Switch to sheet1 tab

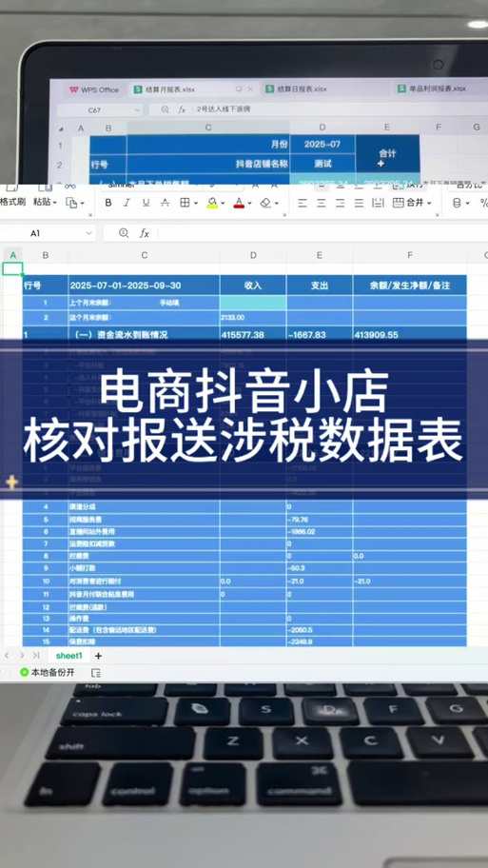pos(69,656)
